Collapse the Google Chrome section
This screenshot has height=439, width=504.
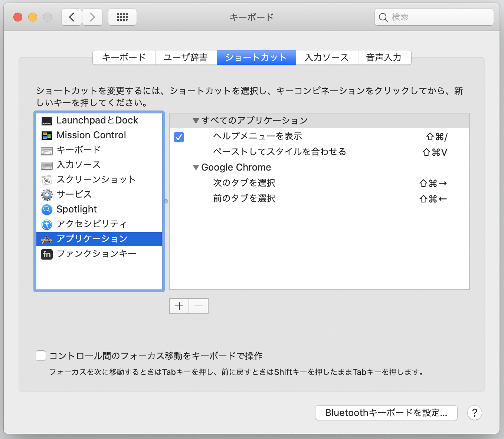click(x=196, y=167)
